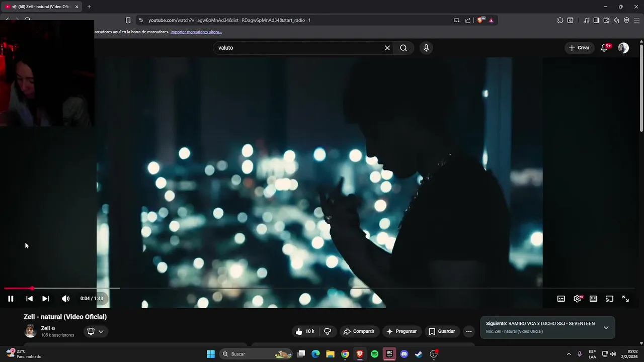The height and width of the screenshot is (362, 644).
Task: Open the site settings icon by the URL
Action: click(x=141, y=20)
